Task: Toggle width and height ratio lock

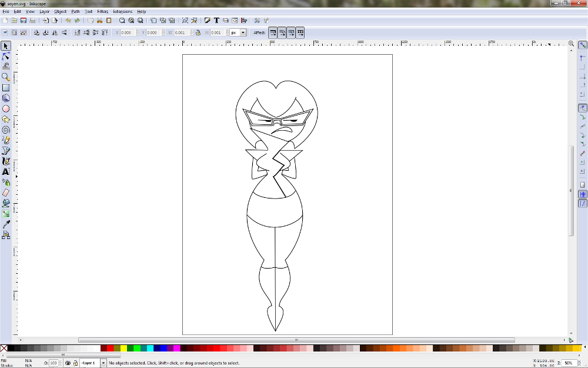Action: point(198,33)
